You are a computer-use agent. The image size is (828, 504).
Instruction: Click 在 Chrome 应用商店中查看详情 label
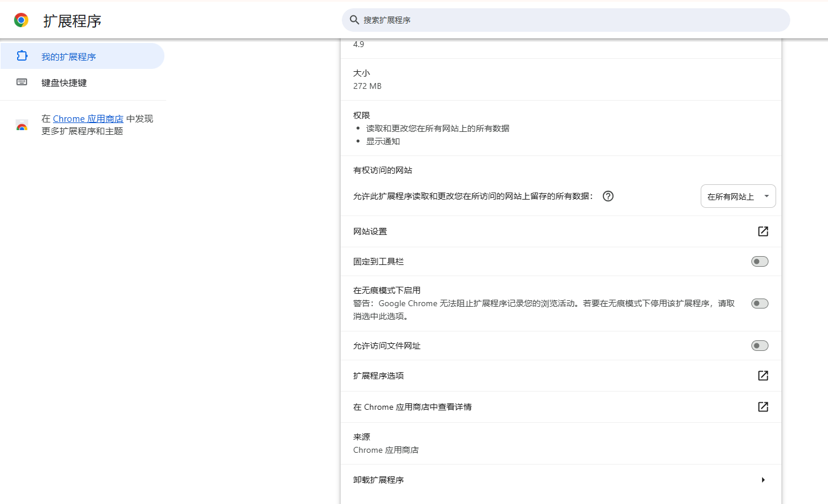click(x=412, y=407)
